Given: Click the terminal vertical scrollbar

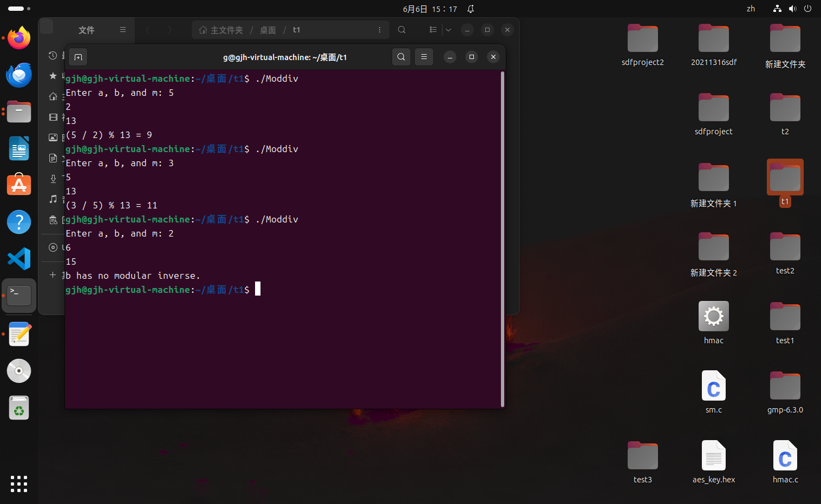Looking at the screenshot, I should coord(503,238).
